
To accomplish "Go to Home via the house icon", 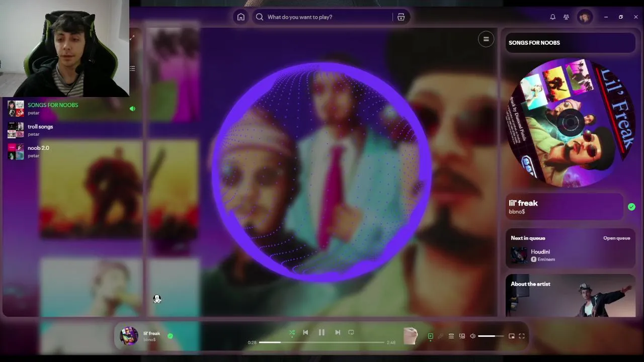I will [x=241, y=17].
